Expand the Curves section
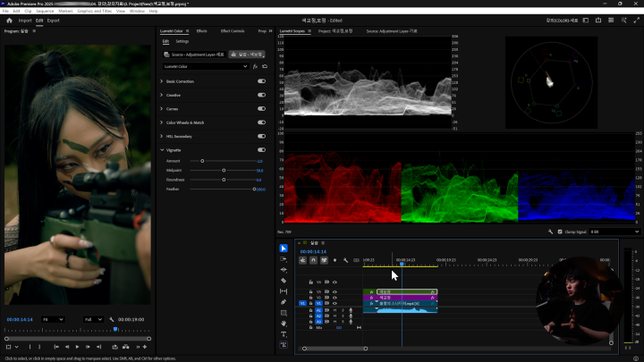 pos(162,108)
